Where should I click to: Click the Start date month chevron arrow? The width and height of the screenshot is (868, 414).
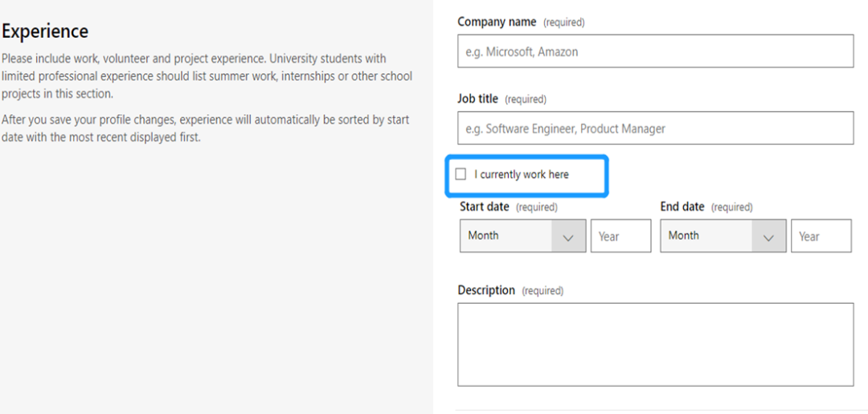click(x=569, y=237)
